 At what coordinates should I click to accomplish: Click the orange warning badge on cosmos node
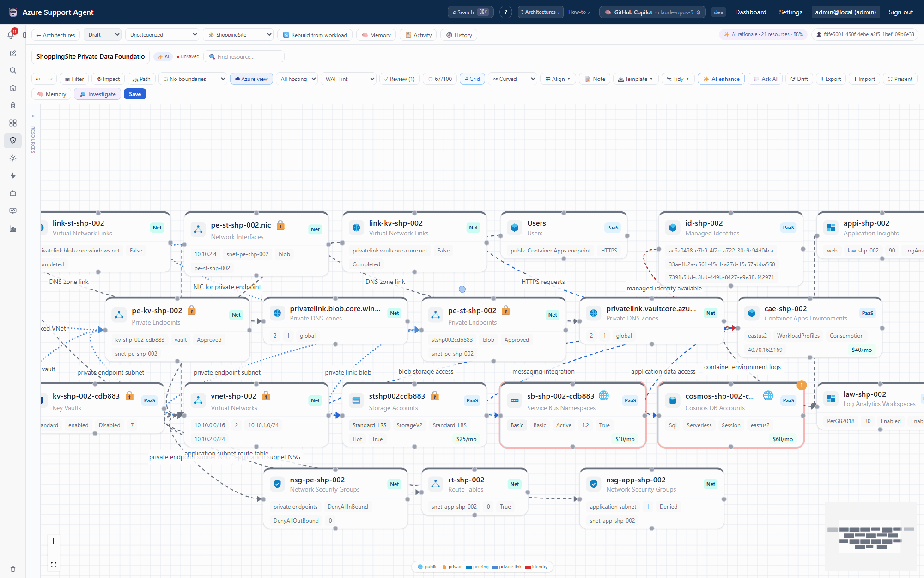[x=802, y=385]
